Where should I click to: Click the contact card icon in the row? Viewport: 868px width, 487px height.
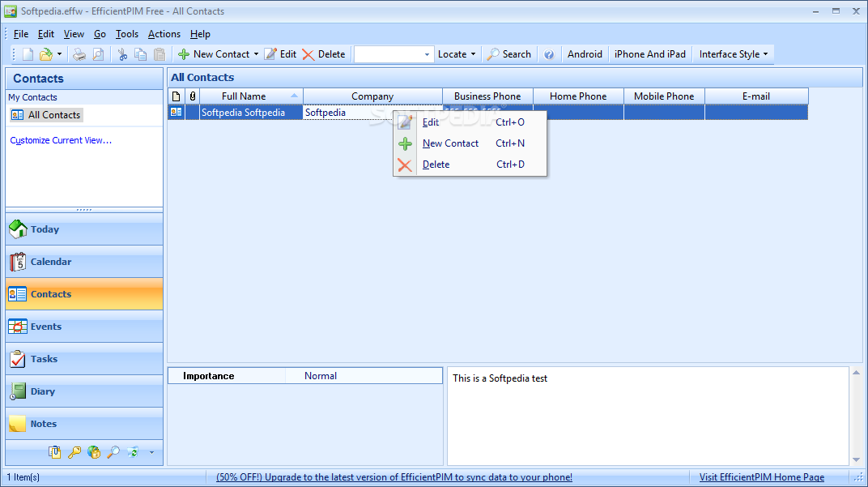pos(176,113)
